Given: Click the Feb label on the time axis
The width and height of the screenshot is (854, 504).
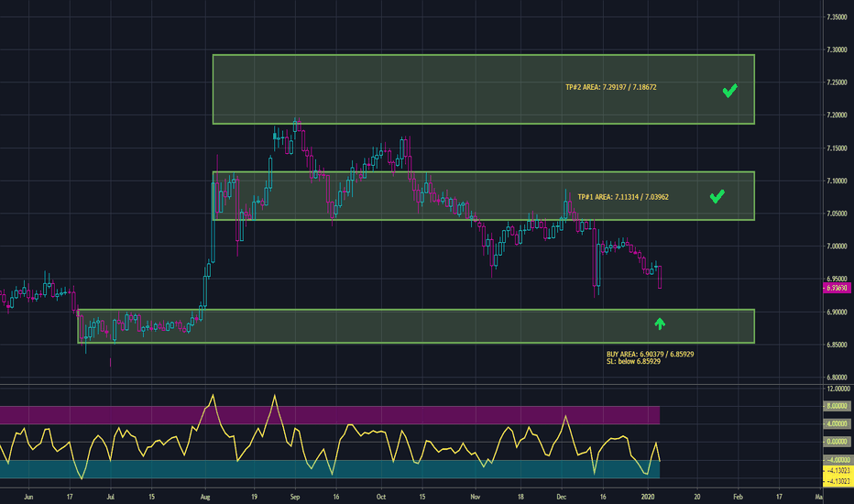Looking at the screenshot, I should (x=737, y=496).
